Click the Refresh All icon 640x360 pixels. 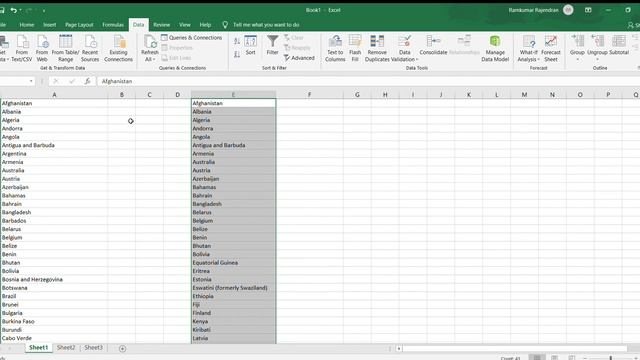[150, 42]
